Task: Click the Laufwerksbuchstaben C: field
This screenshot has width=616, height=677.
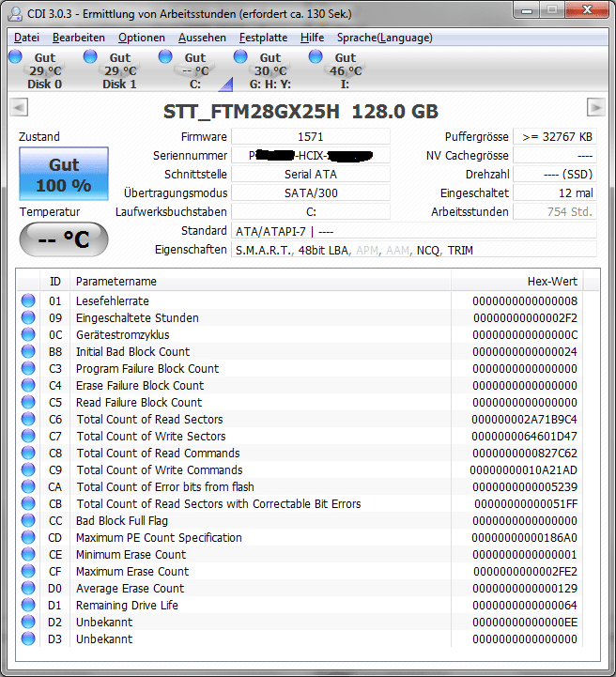Action: (x=311, y=212)
